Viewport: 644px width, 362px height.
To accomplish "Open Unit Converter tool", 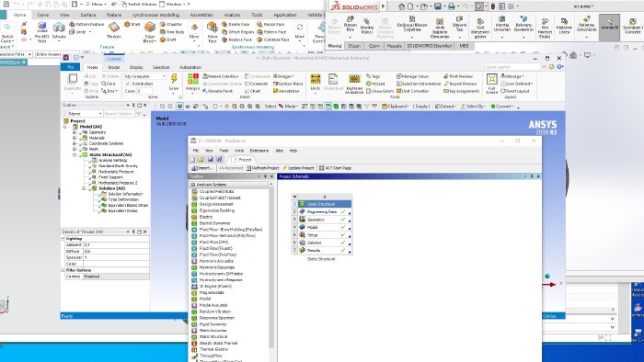I will (x=412, y=91).
